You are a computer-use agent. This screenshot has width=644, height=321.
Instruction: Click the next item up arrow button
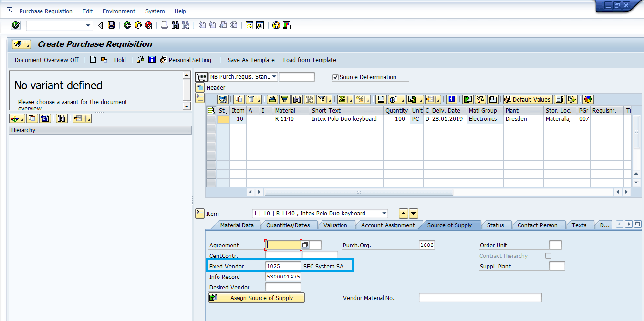[403, 214]
